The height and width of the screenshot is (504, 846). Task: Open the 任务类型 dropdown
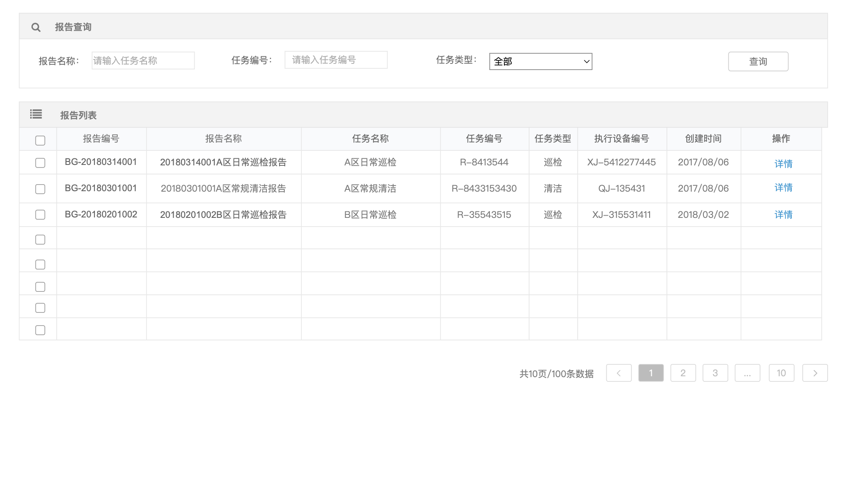[540, 62]
